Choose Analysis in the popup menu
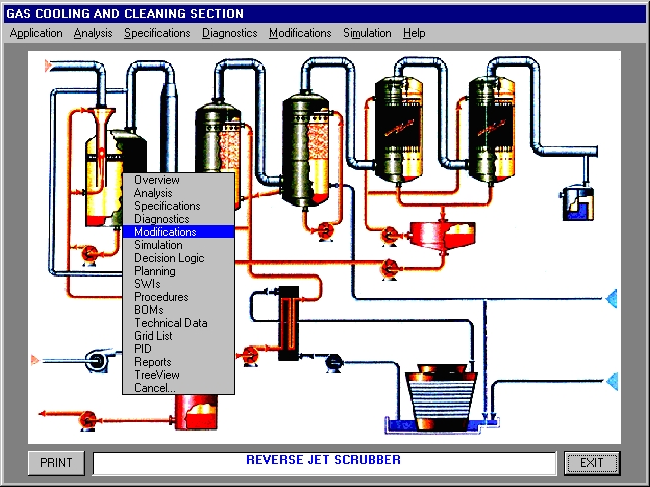Viewport: 650px width, 487px height. [179, 193]
